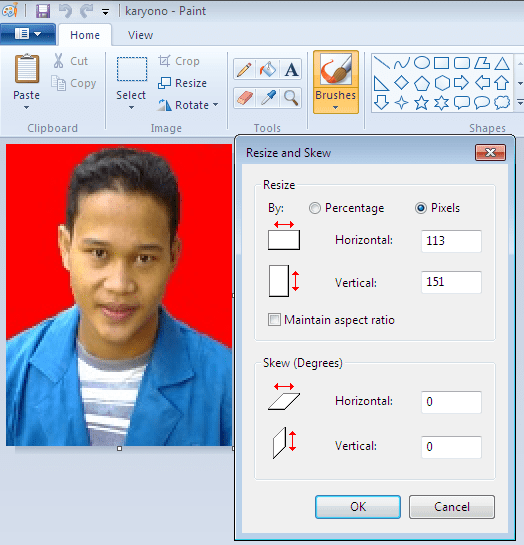Activate the Eraser tool
The width and height of the screenshot is (524, 545).
click(244, 98)
